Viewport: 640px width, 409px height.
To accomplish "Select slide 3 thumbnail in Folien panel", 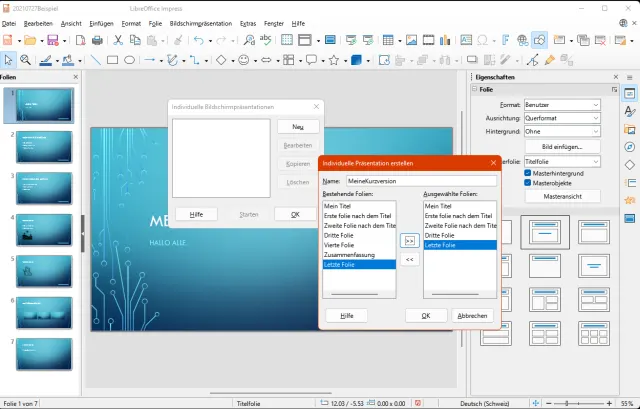I will tap(45, 188).
